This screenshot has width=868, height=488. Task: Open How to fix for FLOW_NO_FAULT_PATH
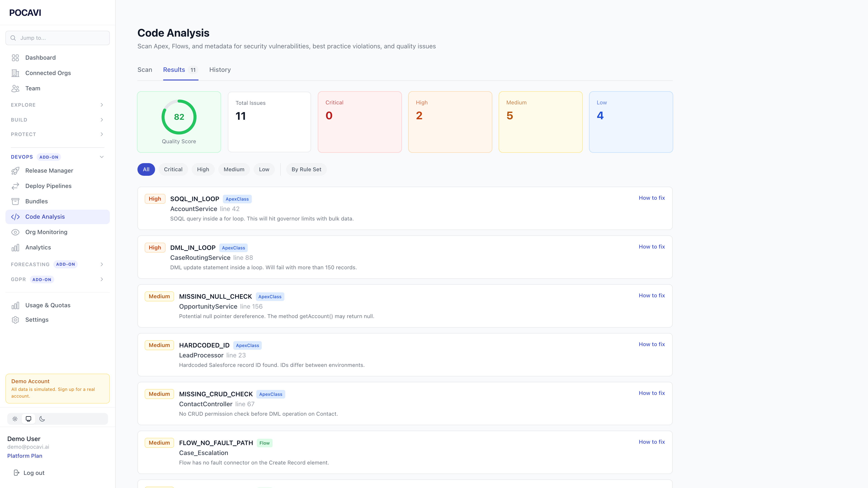[x=652, y=442]
